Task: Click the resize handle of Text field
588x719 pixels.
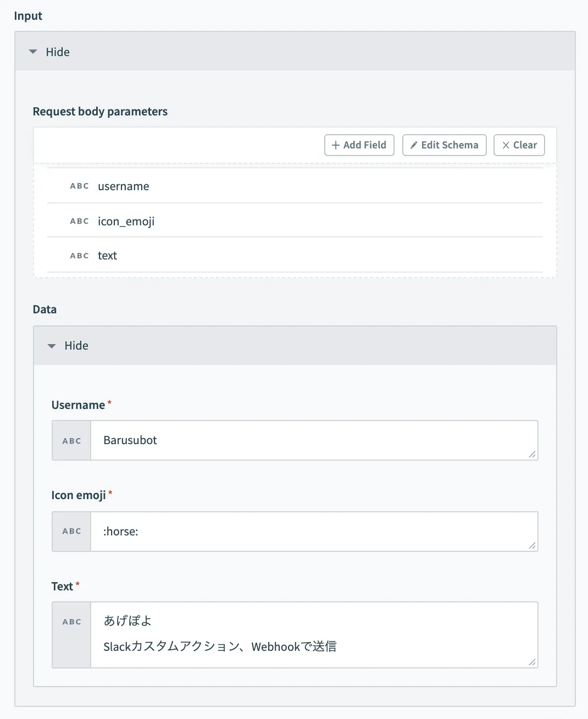Action: 532,662
